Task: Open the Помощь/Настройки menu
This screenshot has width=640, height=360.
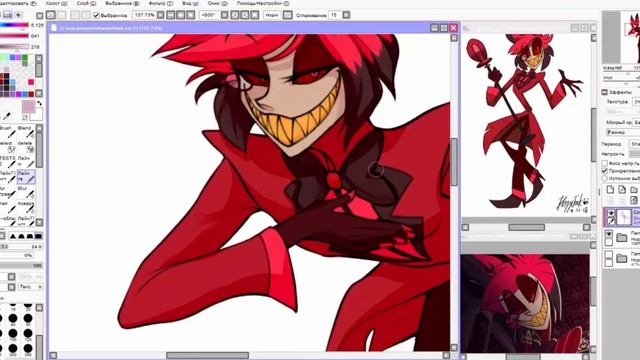Action: (x=263, y=3)
